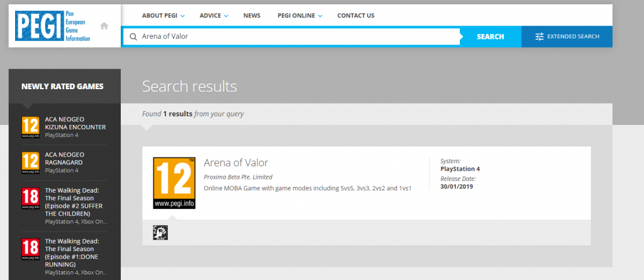Screen dimensions: 644x280
Task: Click PEGI 12 icon beside ACA NEOGEO KIZUNA ENCOUNTER
Action: (30, 127)
